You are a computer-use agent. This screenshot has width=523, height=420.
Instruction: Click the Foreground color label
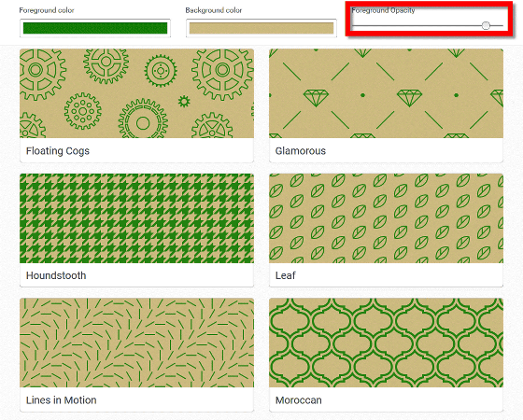click(x=47, y=10)
